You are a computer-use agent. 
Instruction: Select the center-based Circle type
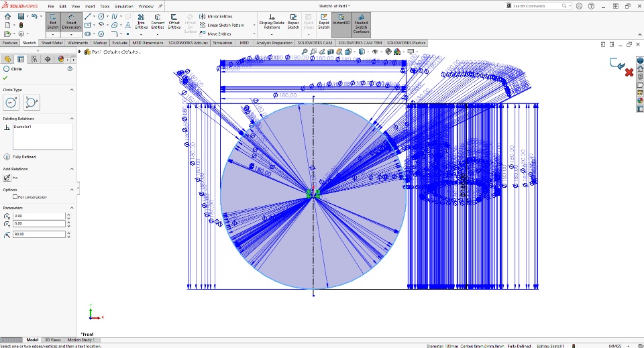tap(11, 102)
